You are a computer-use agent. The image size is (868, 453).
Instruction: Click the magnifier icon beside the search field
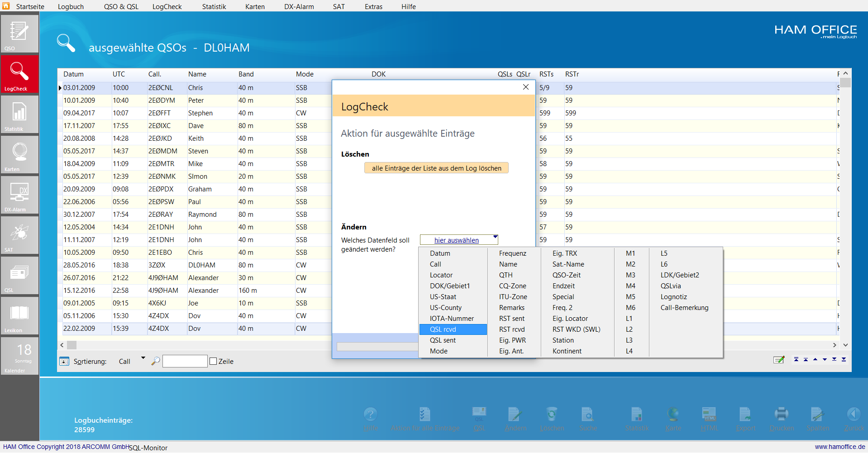156,361
